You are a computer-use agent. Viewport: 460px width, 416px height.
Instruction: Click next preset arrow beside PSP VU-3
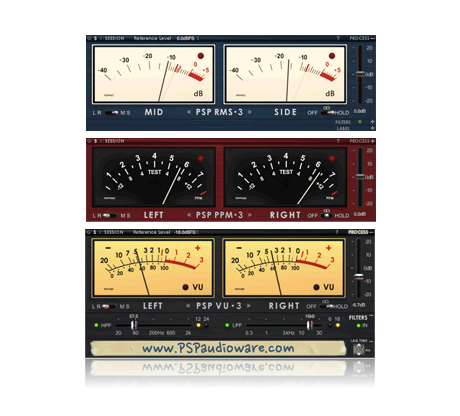pyautogui.click(x=249, y=306)
